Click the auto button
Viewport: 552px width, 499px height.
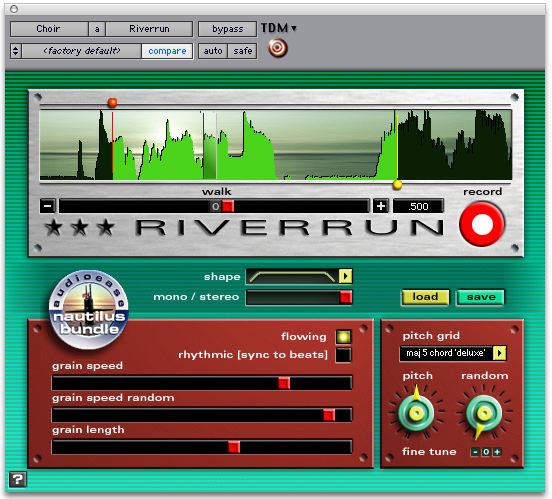click(213, 51)
